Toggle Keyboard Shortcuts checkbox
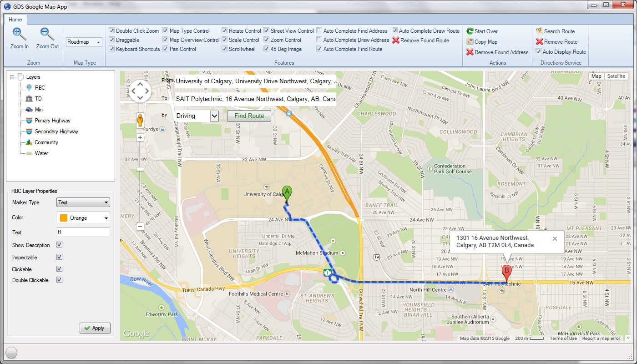 click(x=112, y=49)
